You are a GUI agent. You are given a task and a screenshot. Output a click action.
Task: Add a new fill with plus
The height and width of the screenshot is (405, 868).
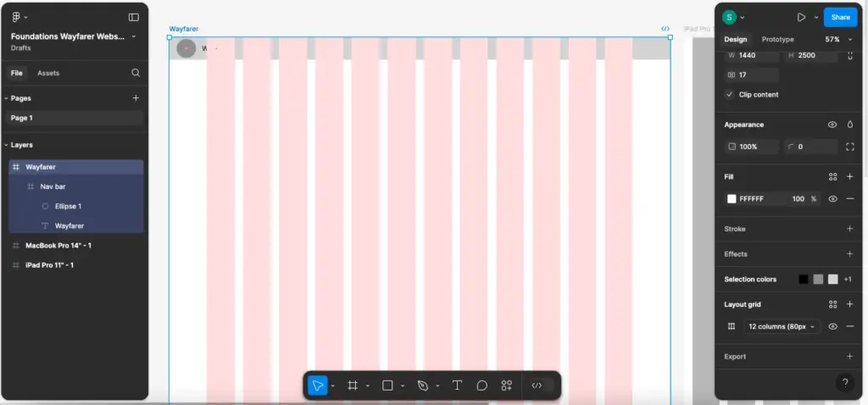850,176
